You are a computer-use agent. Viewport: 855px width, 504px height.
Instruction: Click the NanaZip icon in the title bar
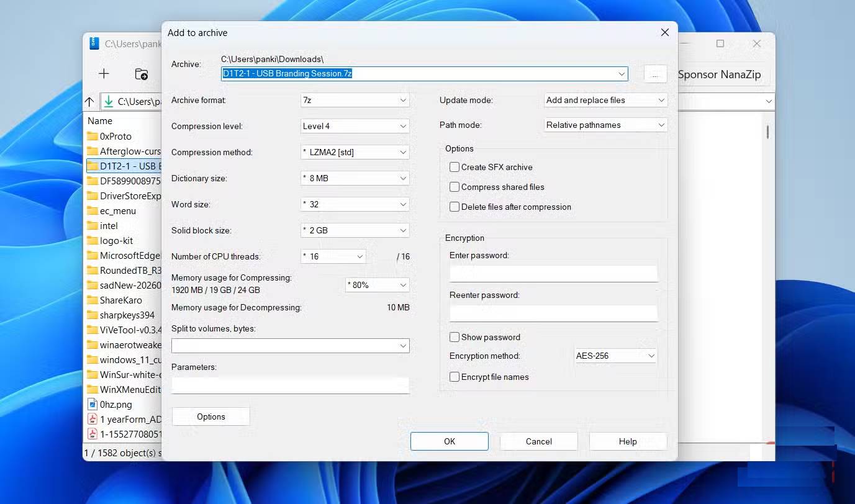tap(94, 43)
